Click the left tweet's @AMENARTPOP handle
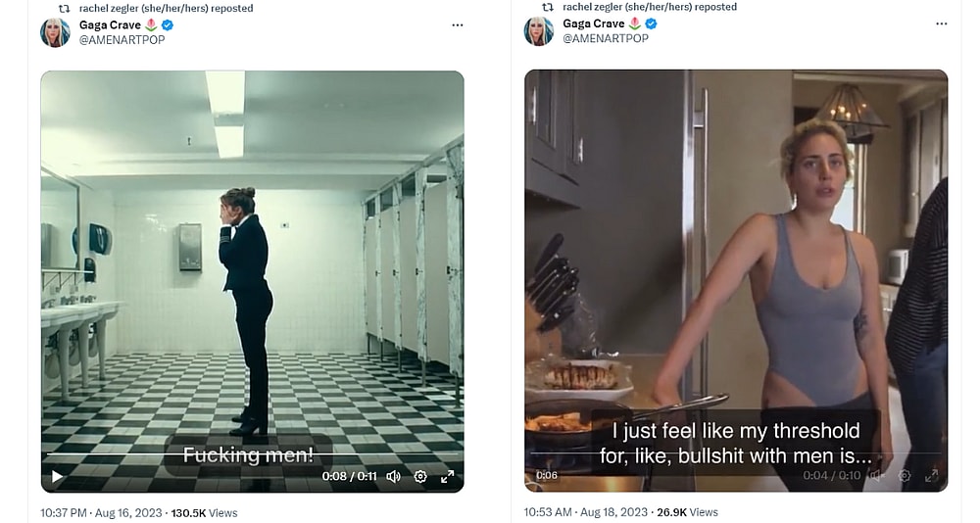 coord(122,39)
